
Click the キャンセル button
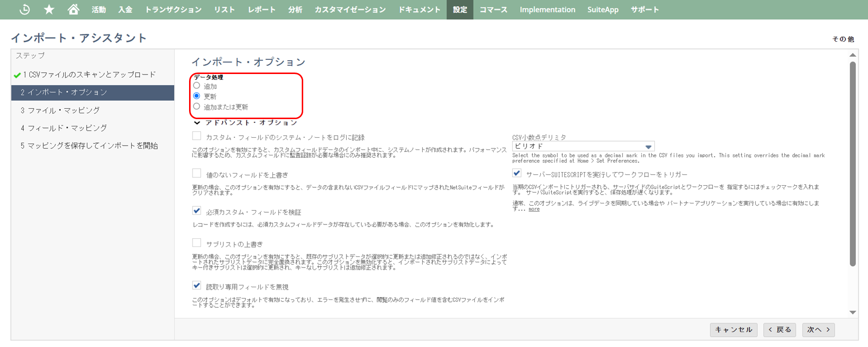(733, 330)
